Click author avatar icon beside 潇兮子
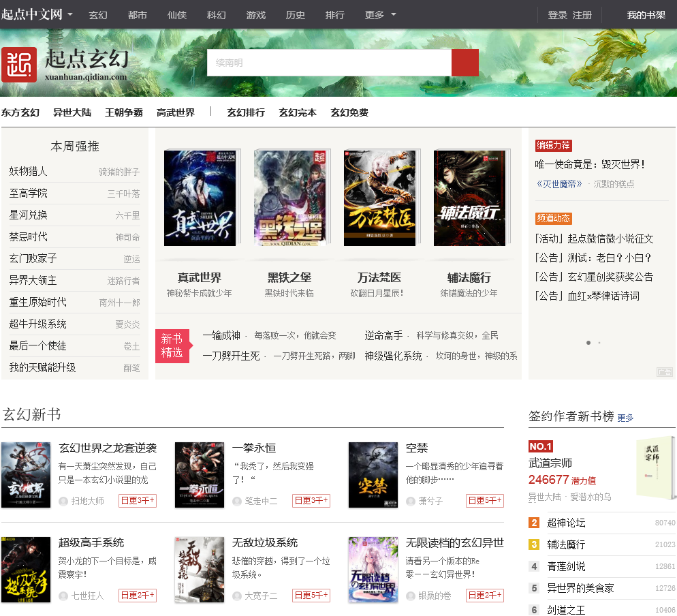 [411, 501]
